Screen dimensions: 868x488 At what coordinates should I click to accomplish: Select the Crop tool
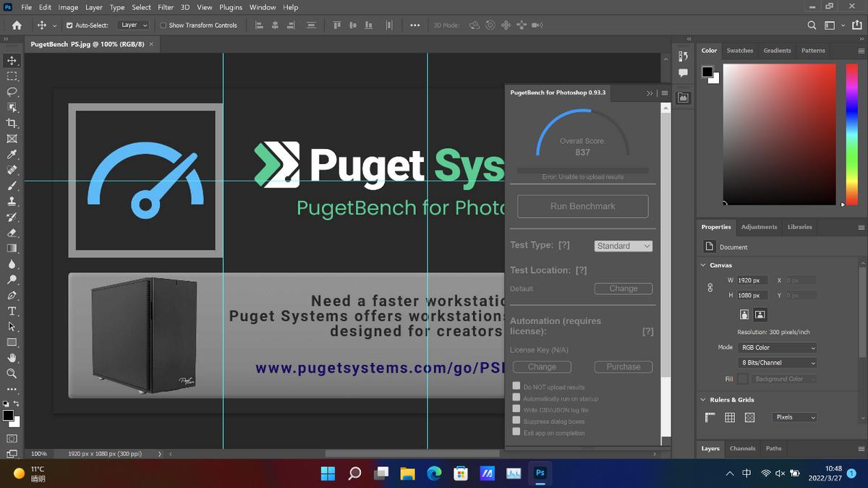click(x=12, y=124)
